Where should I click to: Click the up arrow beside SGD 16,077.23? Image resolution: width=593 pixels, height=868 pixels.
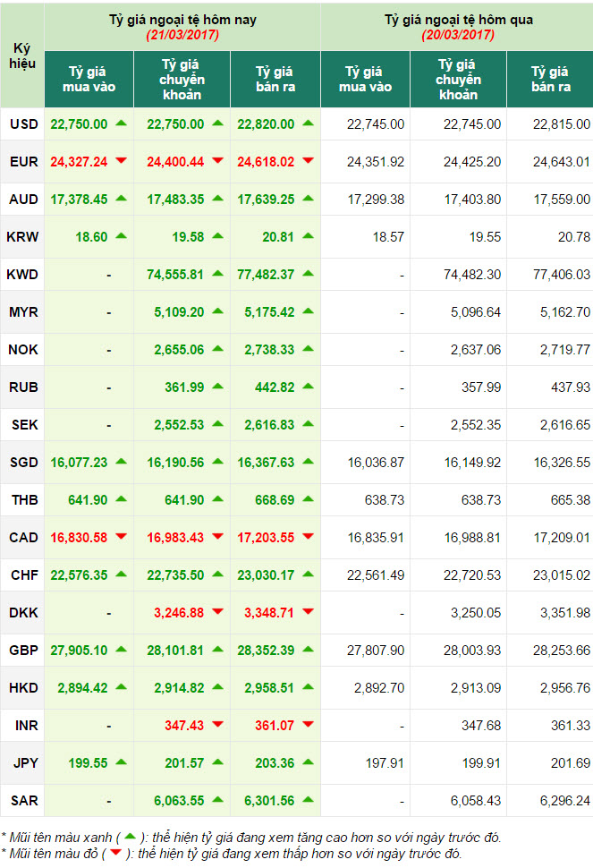click(x=121, y=462)
